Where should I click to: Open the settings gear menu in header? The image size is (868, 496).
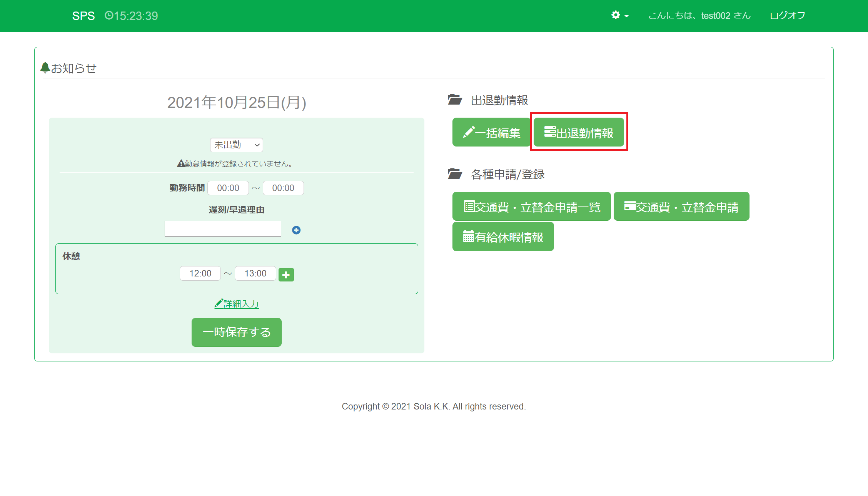616,15
